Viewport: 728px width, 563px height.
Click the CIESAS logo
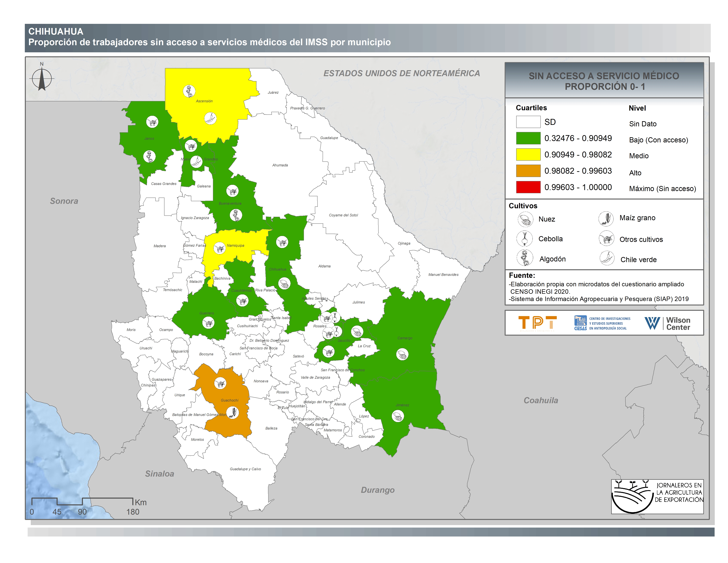pos(602,323)
